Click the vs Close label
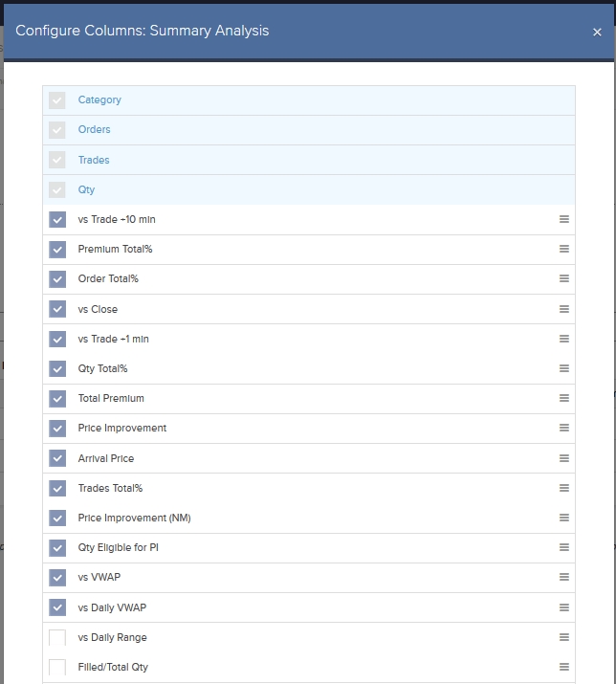This screenshot has width=616, height=684. click(x=98, y=309)
